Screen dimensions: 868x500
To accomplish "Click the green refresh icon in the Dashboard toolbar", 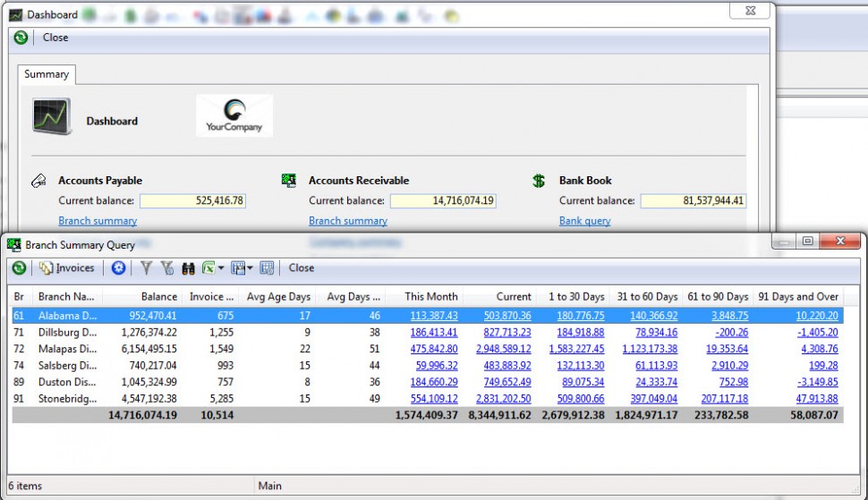I will [21, 38].
